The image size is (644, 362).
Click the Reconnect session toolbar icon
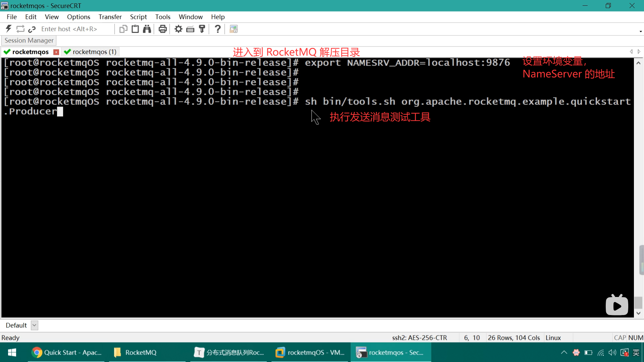tap(20, 29)
